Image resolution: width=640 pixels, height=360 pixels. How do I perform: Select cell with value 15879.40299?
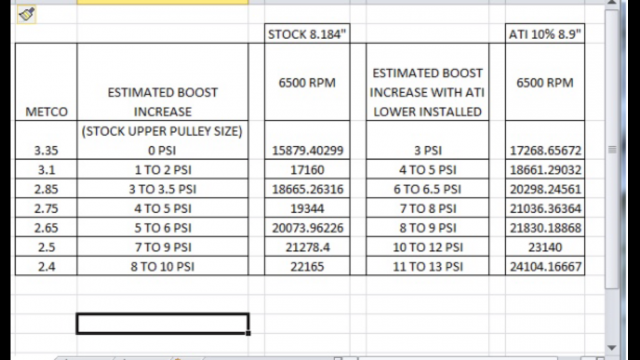click(307, 140)
